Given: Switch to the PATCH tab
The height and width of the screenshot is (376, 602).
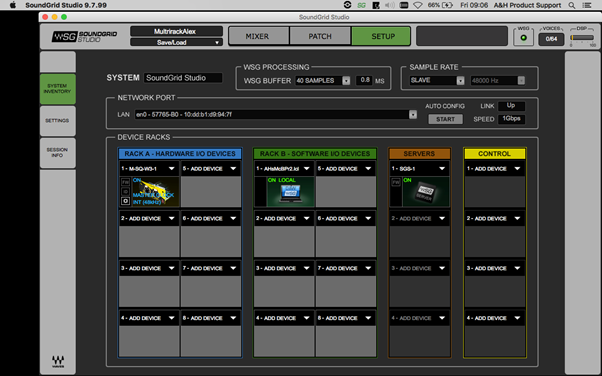Looking at the screenshot, I should [320, 36].
